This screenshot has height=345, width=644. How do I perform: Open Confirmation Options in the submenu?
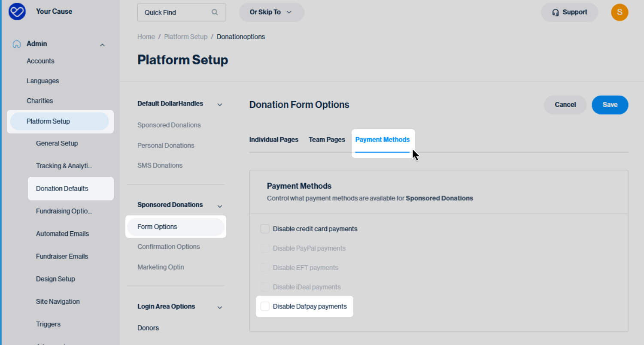[x=168, y=247]
